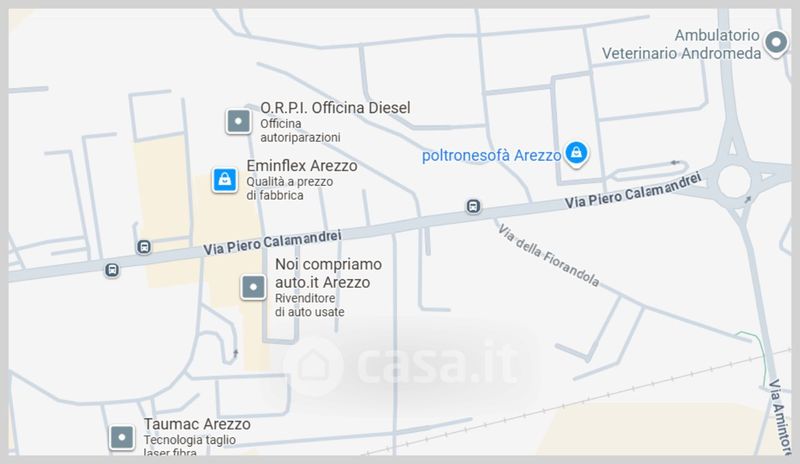Open Ambulatorio Veterinario Andromeda text label
Screen dimensions: 800x464
[681, 44]
